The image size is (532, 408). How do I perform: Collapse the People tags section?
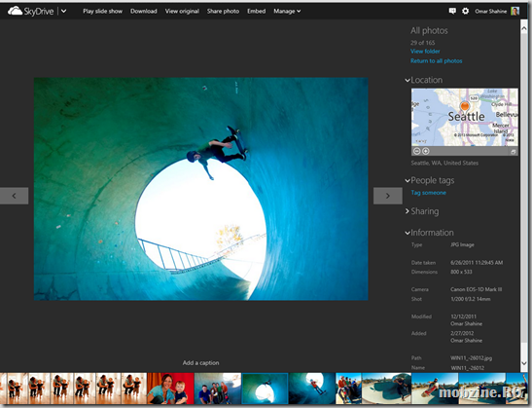point(408,180)
